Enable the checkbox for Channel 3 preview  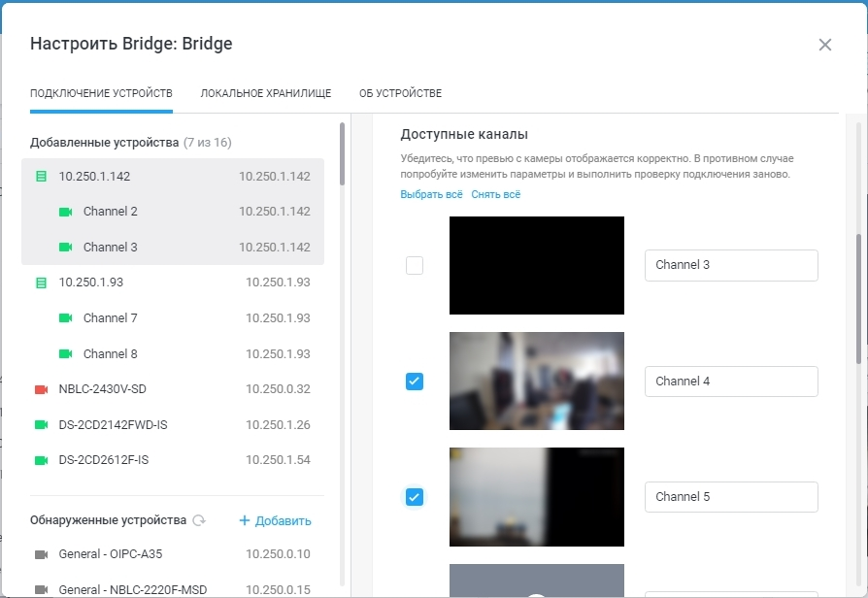(415, 265)
